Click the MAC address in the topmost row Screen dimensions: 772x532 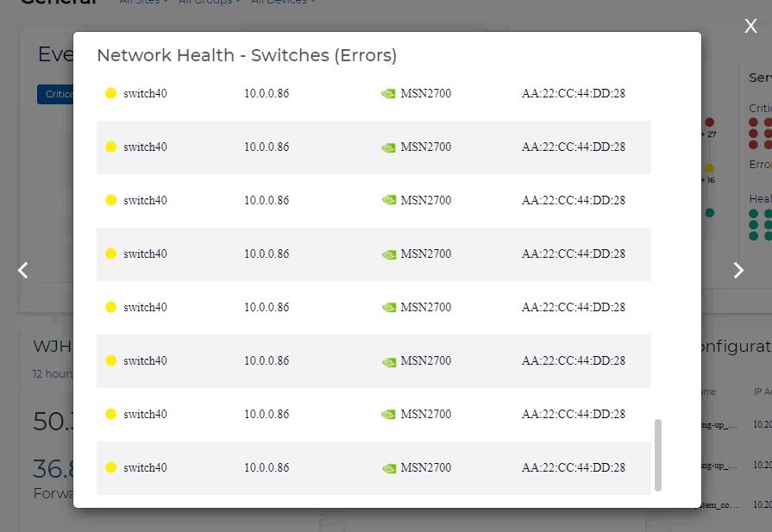point(573,93)
